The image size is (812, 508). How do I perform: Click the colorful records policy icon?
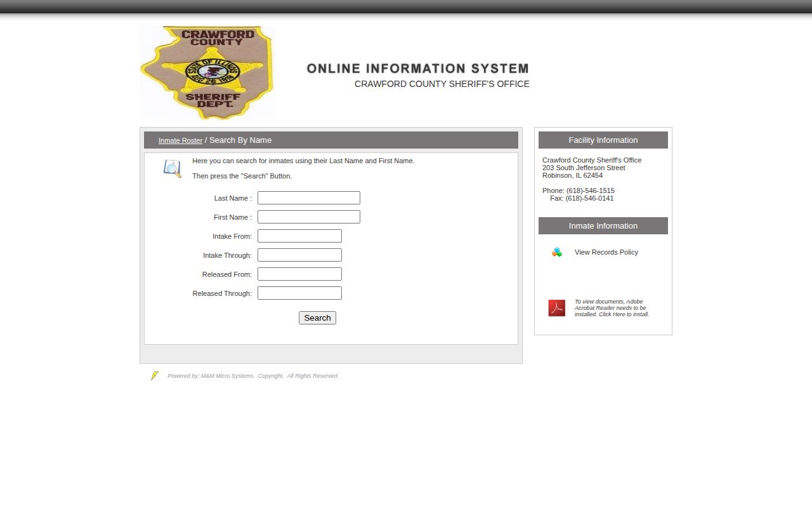[557, 252]
